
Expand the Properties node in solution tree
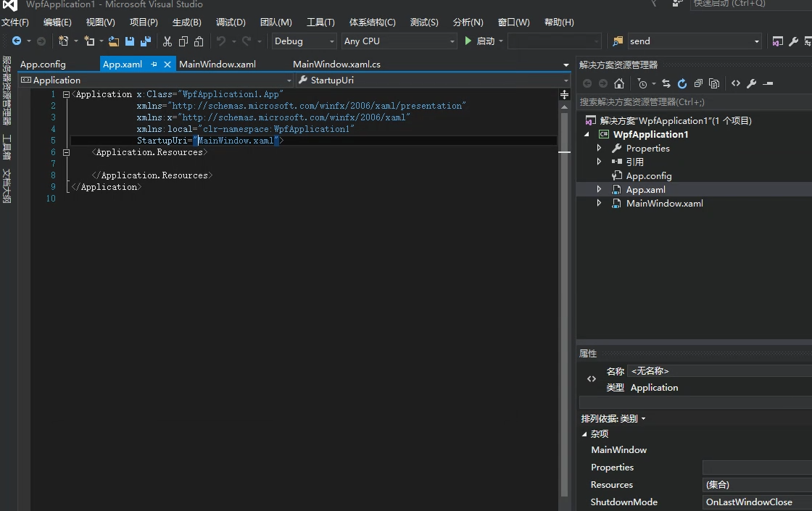point(599,148)
